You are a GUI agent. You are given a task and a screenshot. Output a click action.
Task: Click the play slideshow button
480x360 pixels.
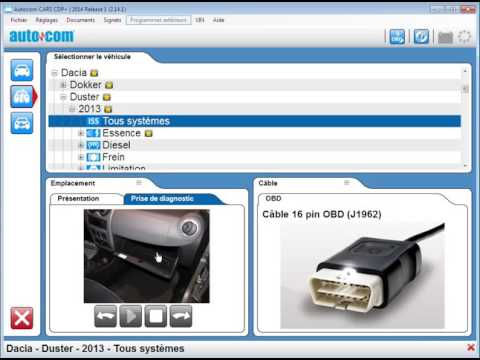pyautogui.click(x=131, y=316)
